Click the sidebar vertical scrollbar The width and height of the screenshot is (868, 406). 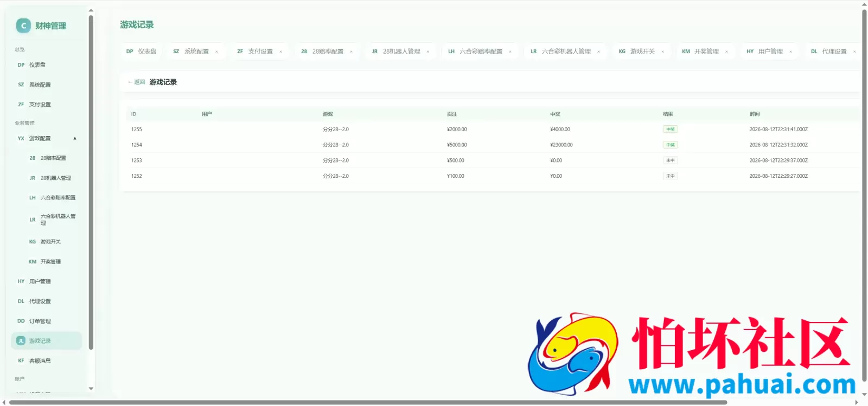91,182
